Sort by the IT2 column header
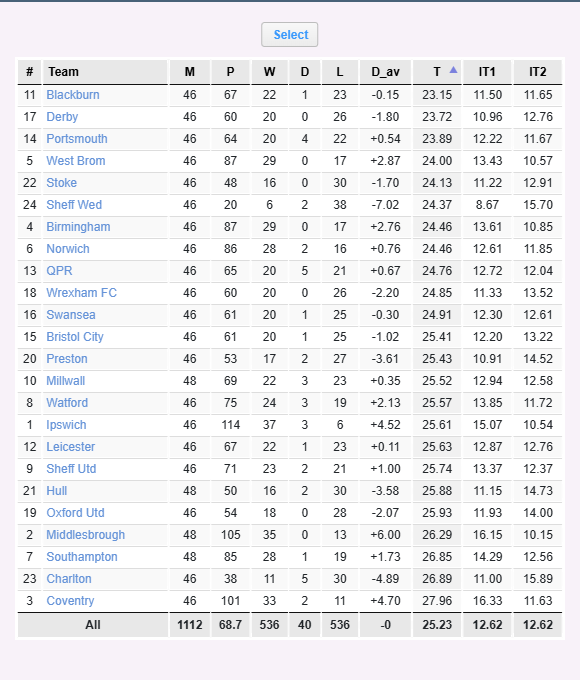 [537, 72]
